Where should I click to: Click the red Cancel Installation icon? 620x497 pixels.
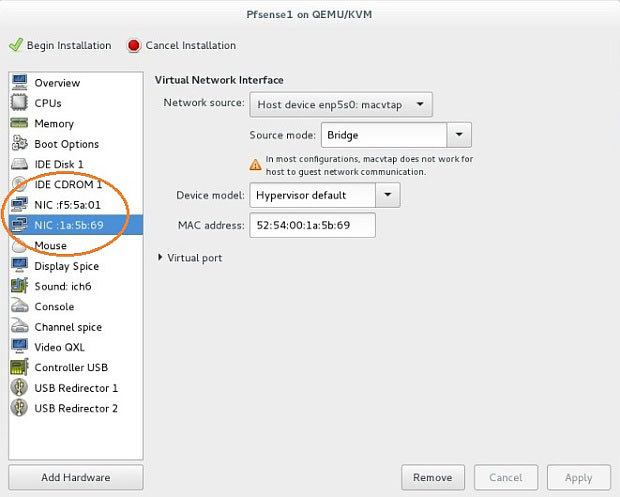(x=134, y=45)
